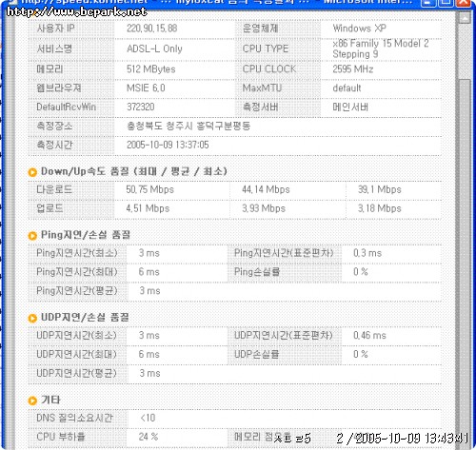The image size is (476, 450).
Task: Select the 3.18 Mbps minimum upload speed
Action: (x=380, y=208)
